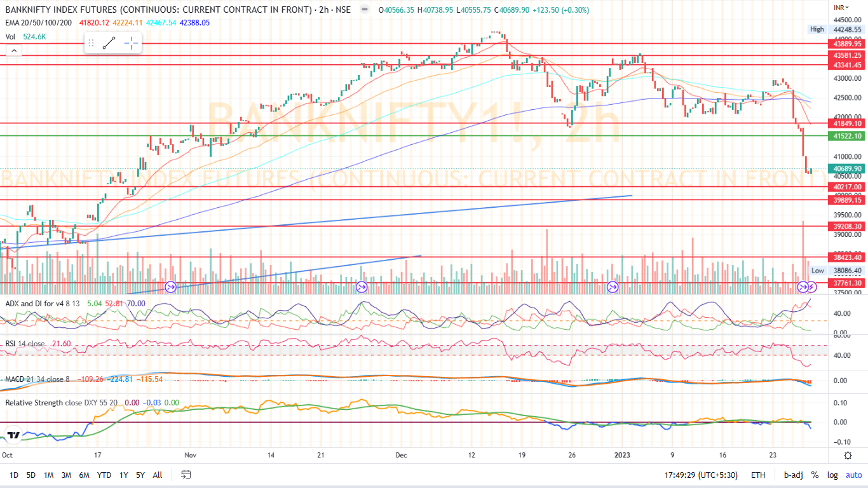Click contract rollover marker before November

pyautogui.click(x=170, y=287)
